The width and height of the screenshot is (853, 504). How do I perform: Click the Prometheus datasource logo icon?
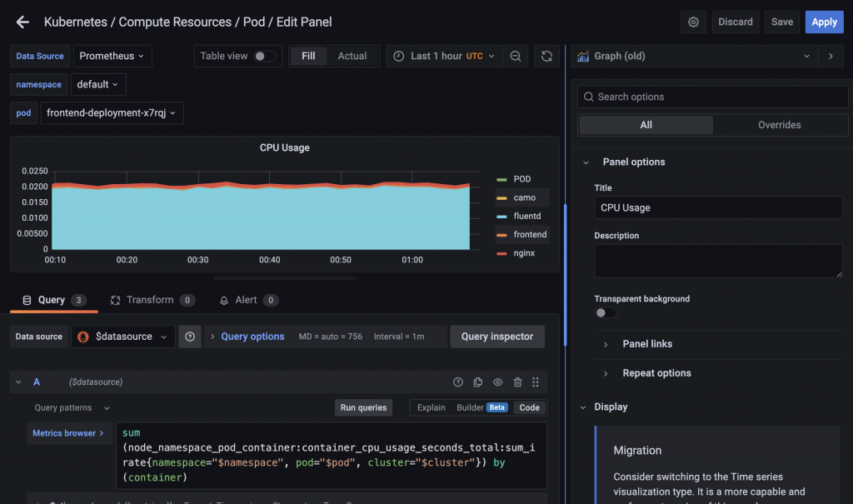[x=83, y=337]
